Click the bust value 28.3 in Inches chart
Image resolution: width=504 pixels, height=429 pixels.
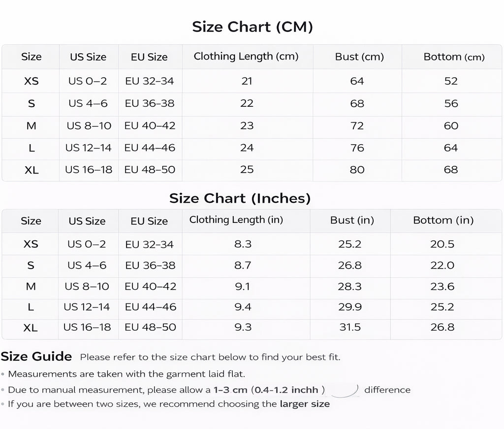(350, 286)
